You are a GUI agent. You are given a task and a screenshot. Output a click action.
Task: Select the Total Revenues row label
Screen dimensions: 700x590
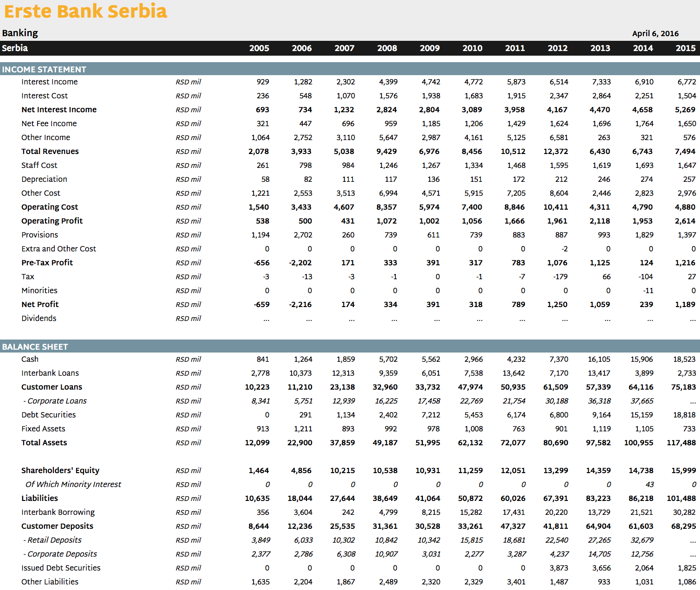(50, 152)
